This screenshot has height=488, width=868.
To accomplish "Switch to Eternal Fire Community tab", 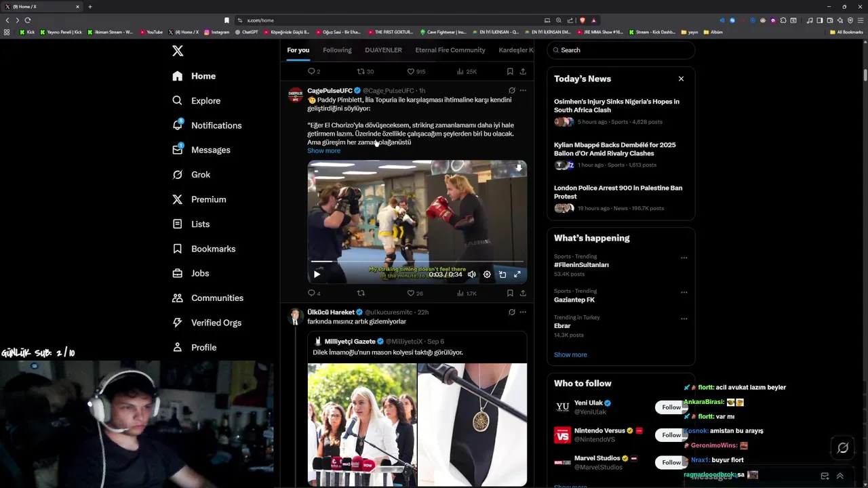I will click(x=450, y=50).
